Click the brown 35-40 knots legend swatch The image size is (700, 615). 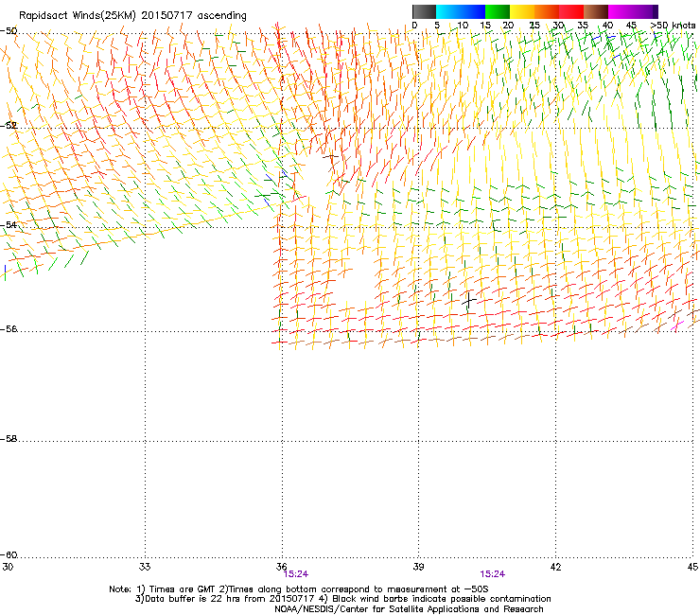click(x=596, y=11)
